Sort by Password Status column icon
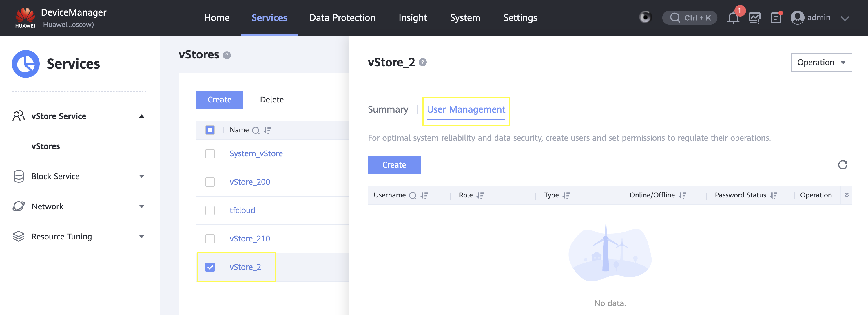 [x=773, y=195]
